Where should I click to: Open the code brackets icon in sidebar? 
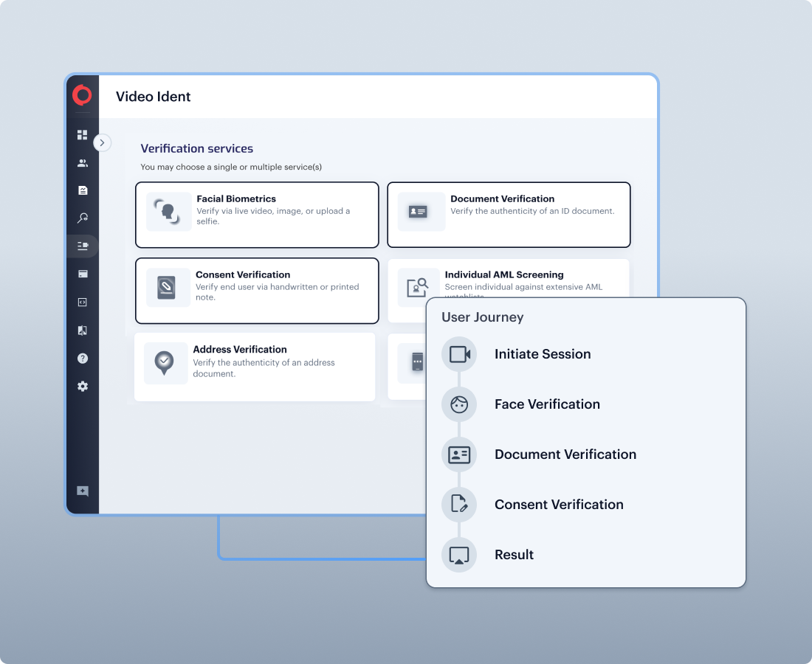[82, 302]
